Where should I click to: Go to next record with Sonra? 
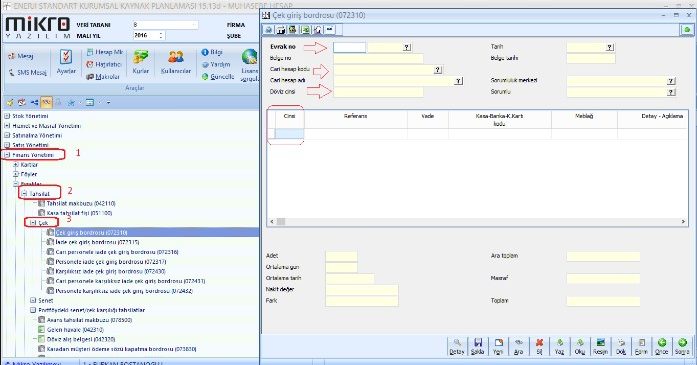pyautogui.click(x=682, y=346)
